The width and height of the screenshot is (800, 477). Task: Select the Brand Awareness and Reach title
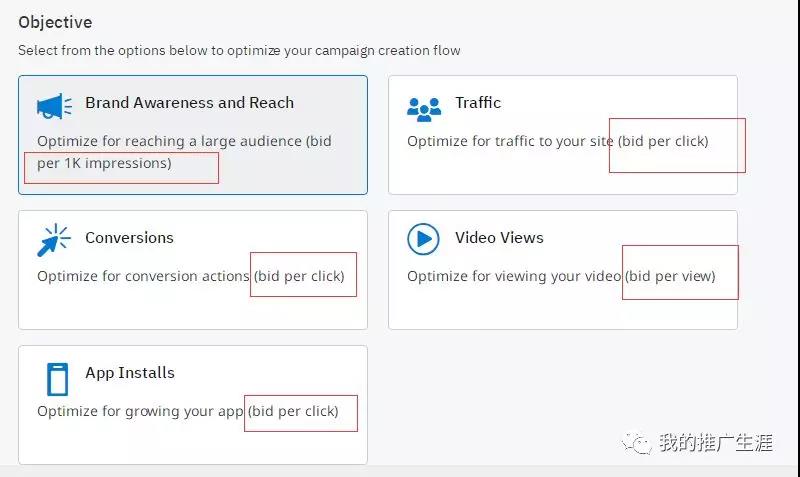click(x=189, y=103)
